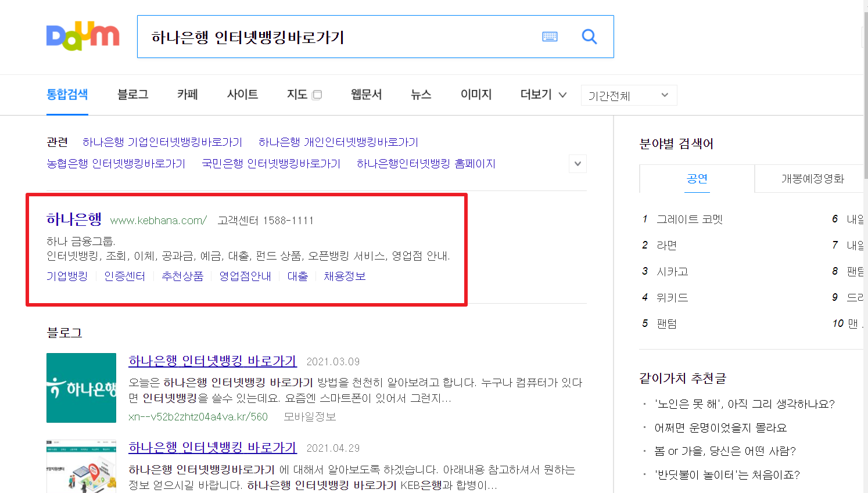Open the 대출 sublink
Screen dimensions: 868x493
click(x=297, y=276)
